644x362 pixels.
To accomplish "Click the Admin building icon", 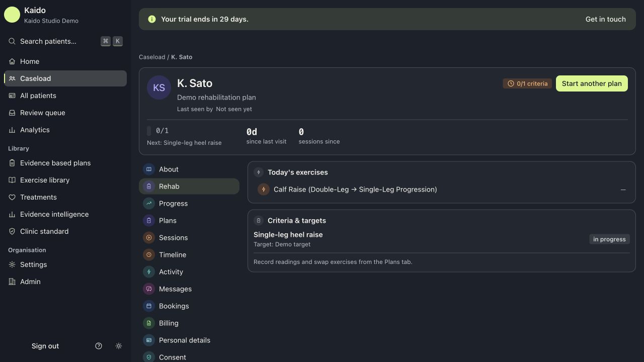I will [12, 282].
